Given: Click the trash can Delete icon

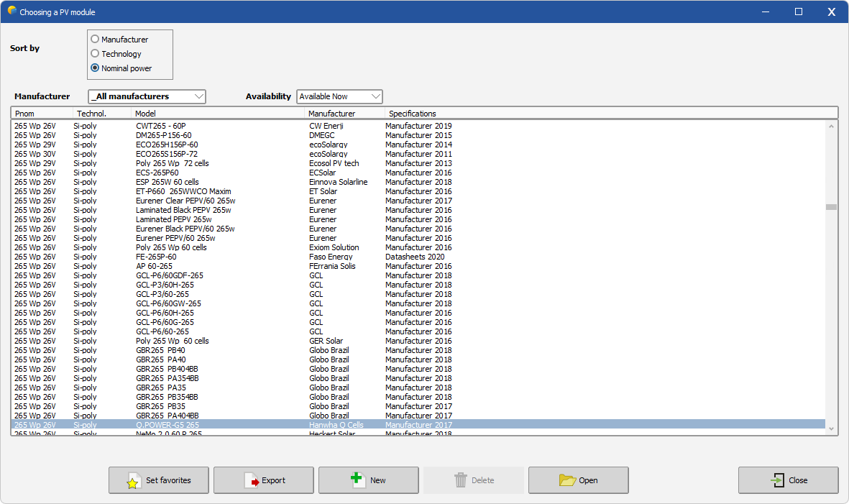Looking at the screenshot, I should (461, 480).
